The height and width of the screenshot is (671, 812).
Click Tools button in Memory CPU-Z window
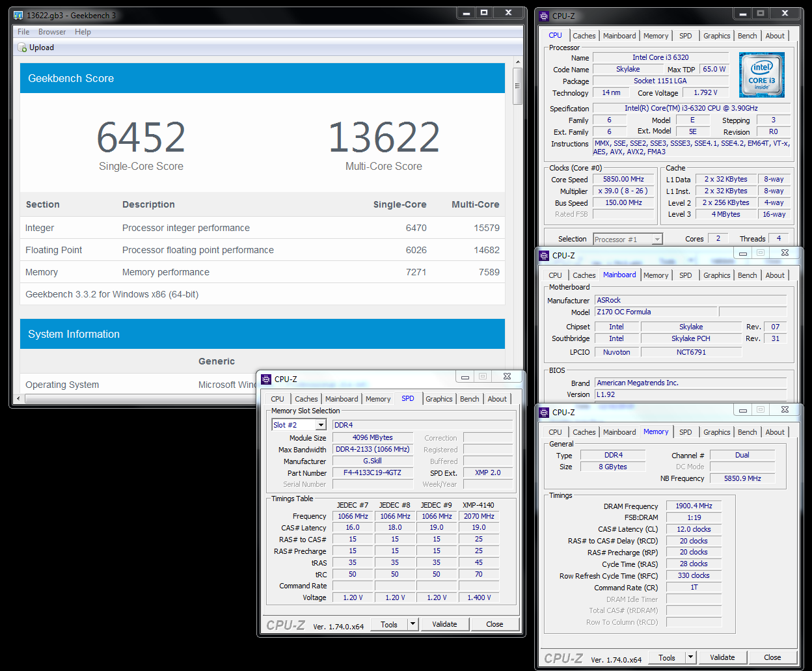(667, 657)
